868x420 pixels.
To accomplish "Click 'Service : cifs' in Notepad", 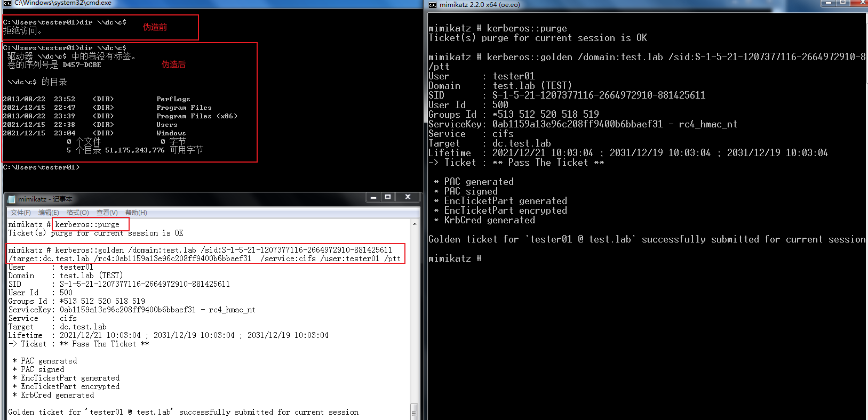I will [42, 318].
